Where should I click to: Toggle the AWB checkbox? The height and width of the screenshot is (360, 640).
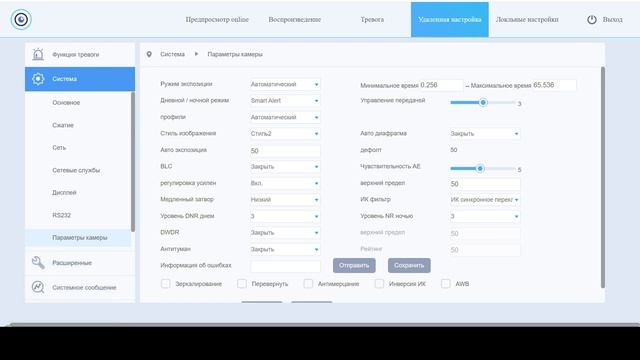[x=446, y=284]
